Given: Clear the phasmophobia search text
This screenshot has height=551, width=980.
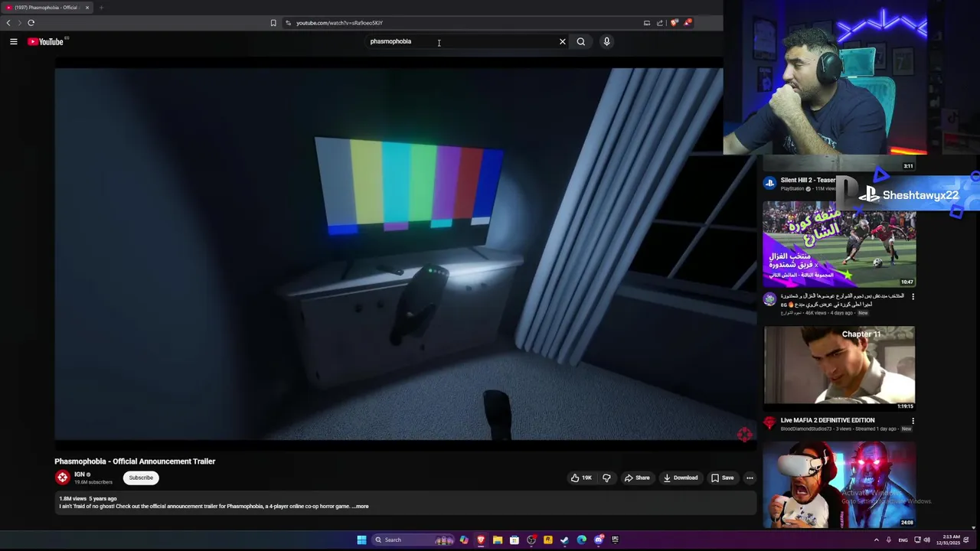Looking at the screenshot, I should point(562,41).
